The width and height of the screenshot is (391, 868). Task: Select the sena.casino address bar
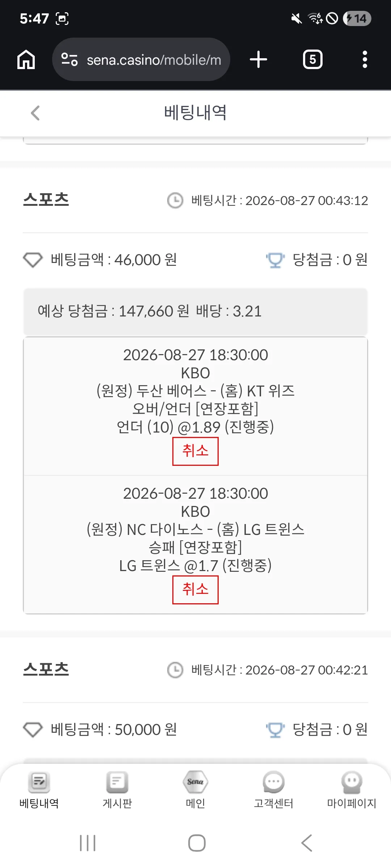pyautogui.click(x=141, y=60)
